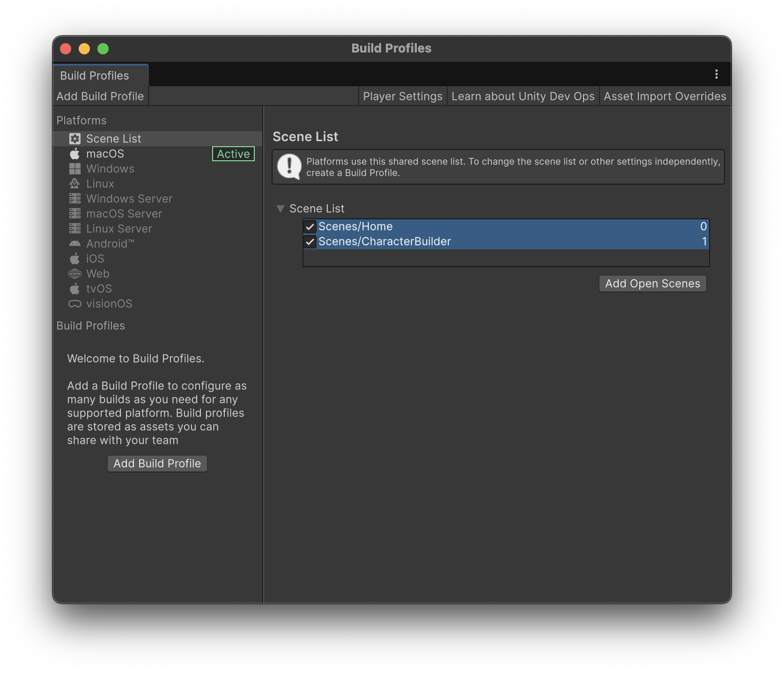Click the Windows platform logo icon
Viewport: 784px width, 673px height.
[x=75, y=169]
